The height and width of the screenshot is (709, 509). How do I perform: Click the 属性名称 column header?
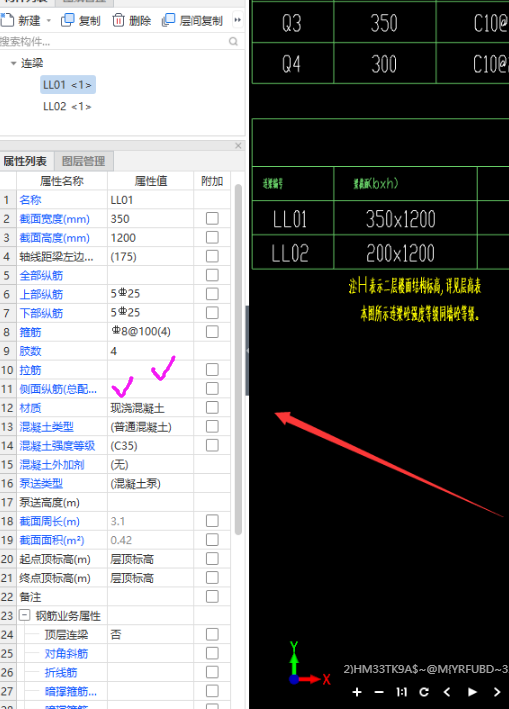pyautogui.click(x=62, y=181)
